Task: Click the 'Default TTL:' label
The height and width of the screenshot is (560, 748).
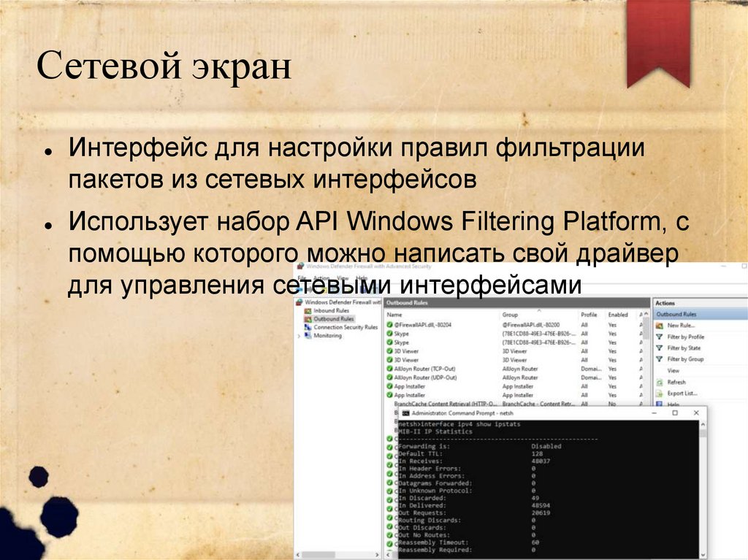Action: (x=420, y=454)
